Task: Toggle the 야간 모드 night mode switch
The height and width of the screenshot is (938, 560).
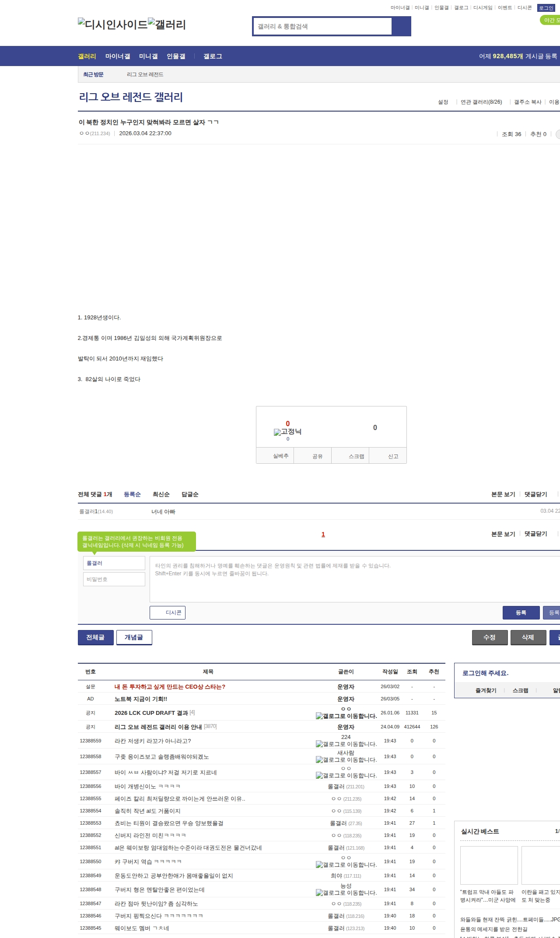Action: pyautogui.click(x=550, y=20)
